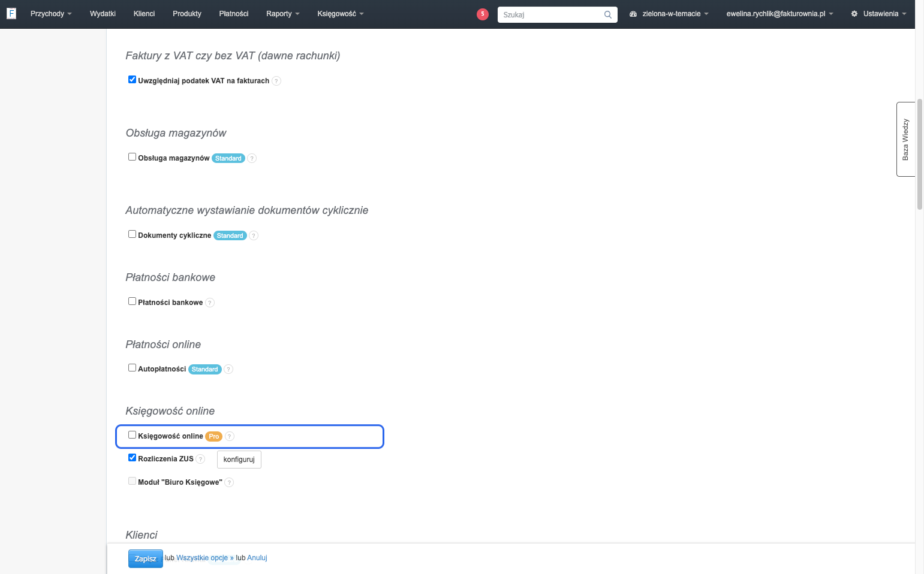Image resolution: width=924 pixels, height=574 pixels.
Task: Show help for Moduł Biuro Księgowe
Action: click(x=229, y=482)
